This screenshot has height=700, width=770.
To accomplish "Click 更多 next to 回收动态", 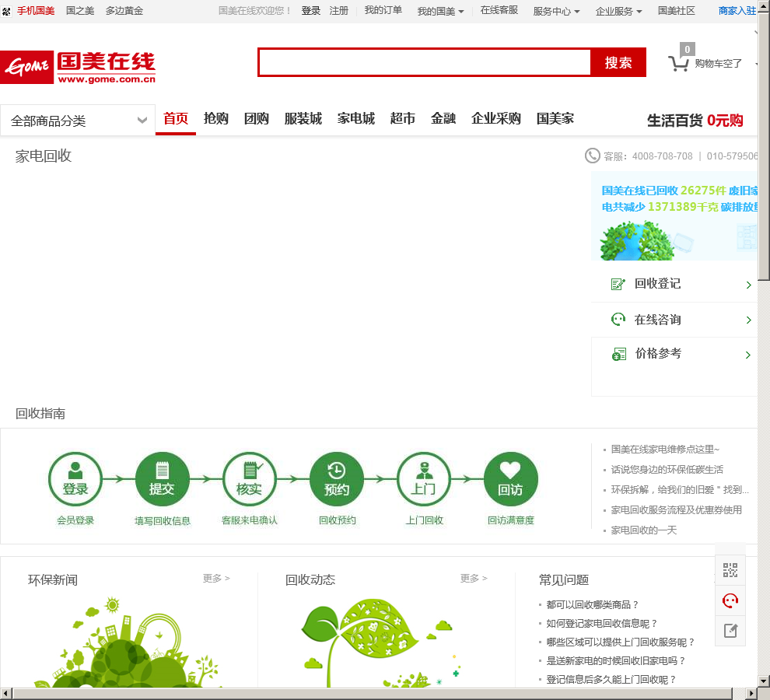I will click(x=474, y=578).
